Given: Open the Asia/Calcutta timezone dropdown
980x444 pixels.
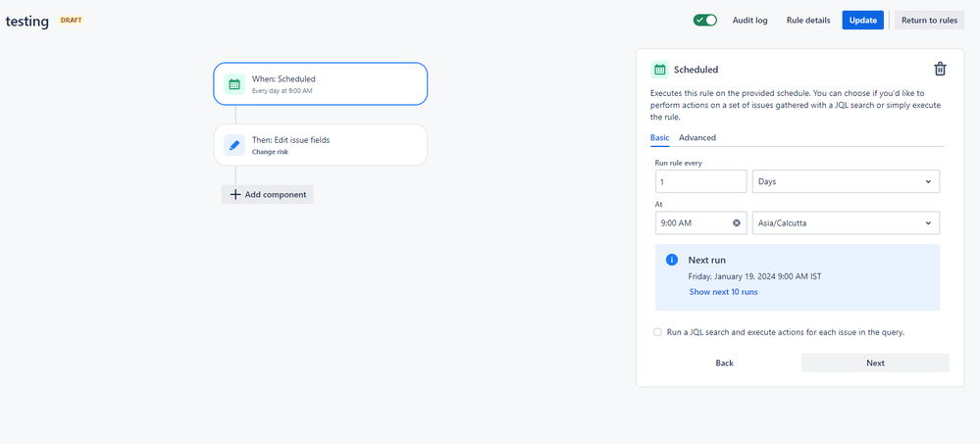Looking at the screenshot, I should (846, 222).
